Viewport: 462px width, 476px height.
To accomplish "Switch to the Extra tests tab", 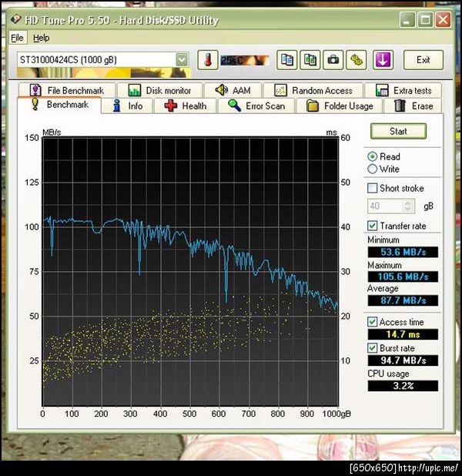I will (x=403, y=90).
